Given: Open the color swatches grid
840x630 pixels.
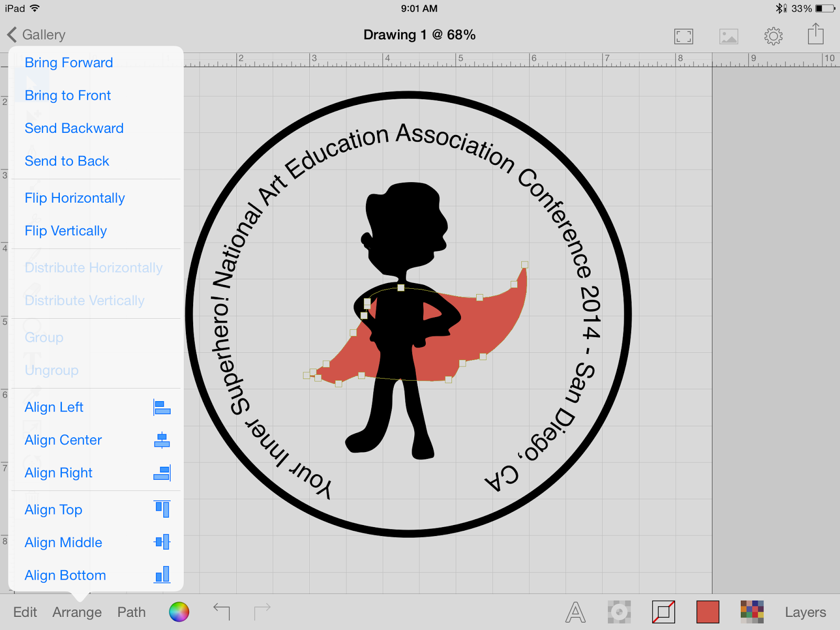Looking at the screenshot, I should pyautogui.click(x=752, y=612).
